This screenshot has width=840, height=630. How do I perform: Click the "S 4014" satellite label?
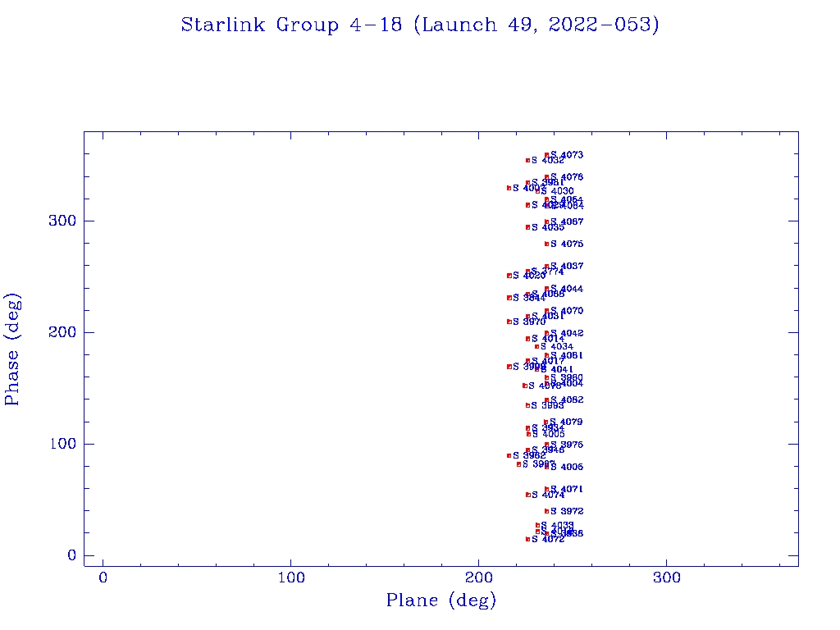click(x=547, y=339)
